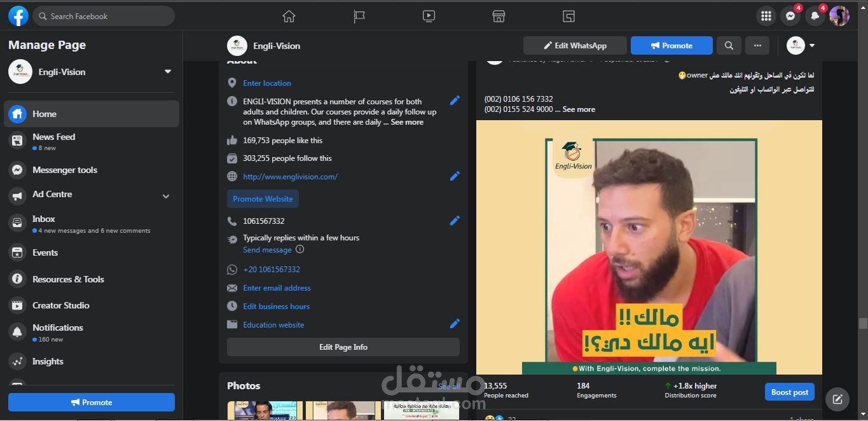Click the Engli-Vision logo in page header
The width and height of the screenshot is (868, 421).
[x=237, y=46]
